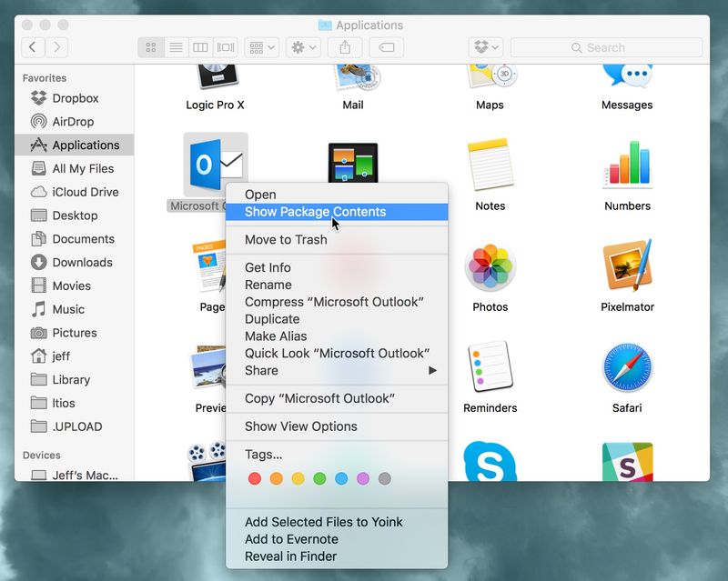
Task: Select the .UPLOAD folder in sidebar
Action: tap(75, 426)
